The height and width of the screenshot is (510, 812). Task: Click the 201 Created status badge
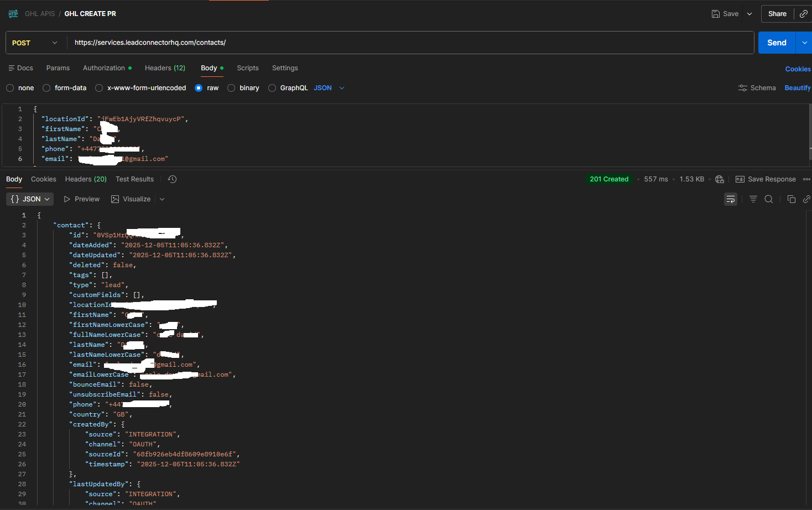point(609,179)
